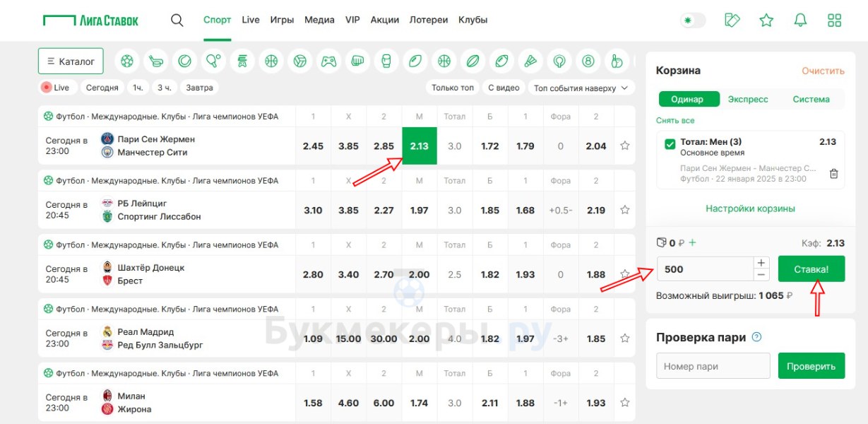Enable the Только топ filter

point(453,88)
